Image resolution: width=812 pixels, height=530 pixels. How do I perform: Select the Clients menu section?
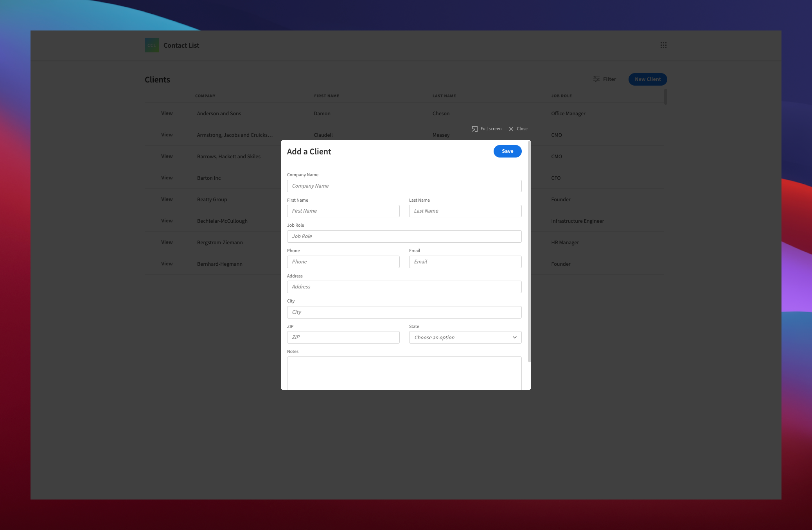pos(157,79)
